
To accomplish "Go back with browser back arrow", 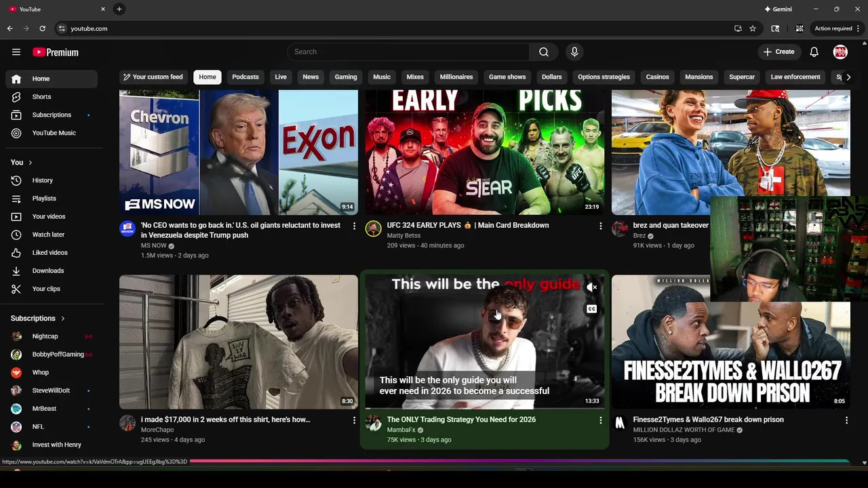I will click(x=9, y=28).
